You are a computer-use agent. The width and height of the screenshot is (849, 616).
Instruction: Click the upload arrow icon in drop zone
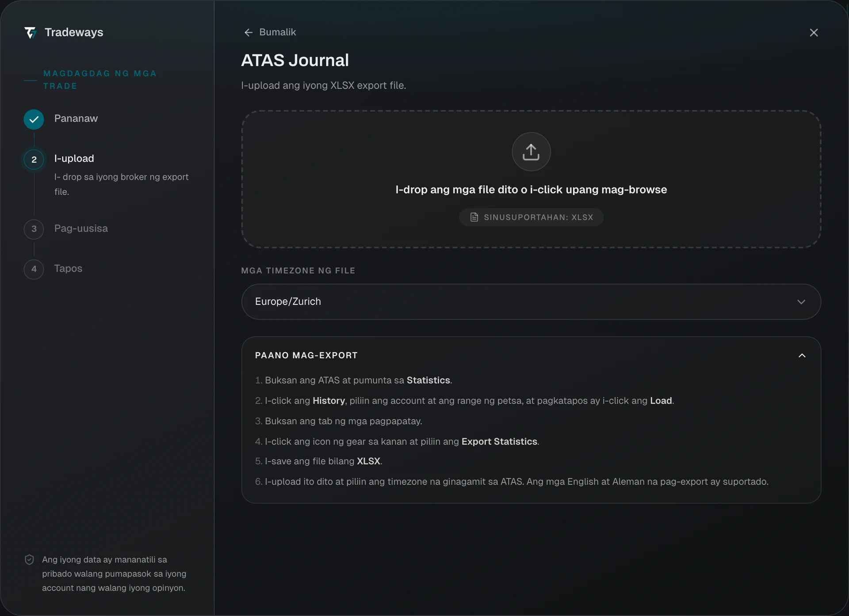[531, 152]
